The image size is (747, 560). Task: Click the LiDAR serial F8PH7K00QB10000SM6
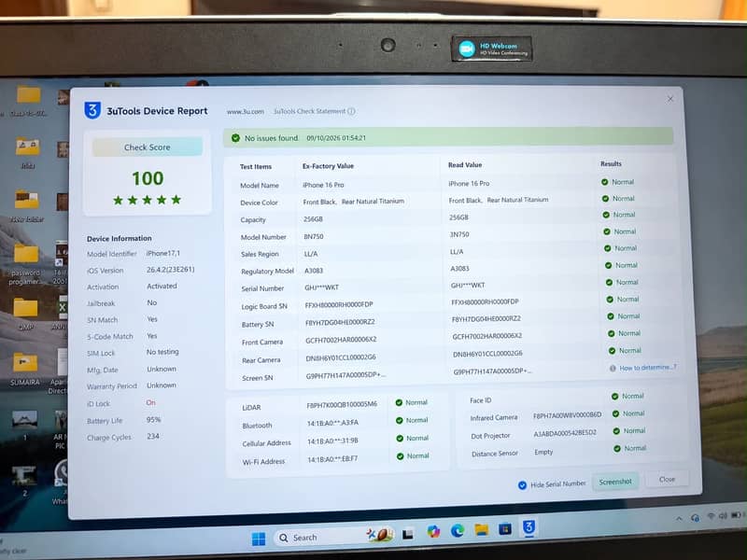[342, 405]
